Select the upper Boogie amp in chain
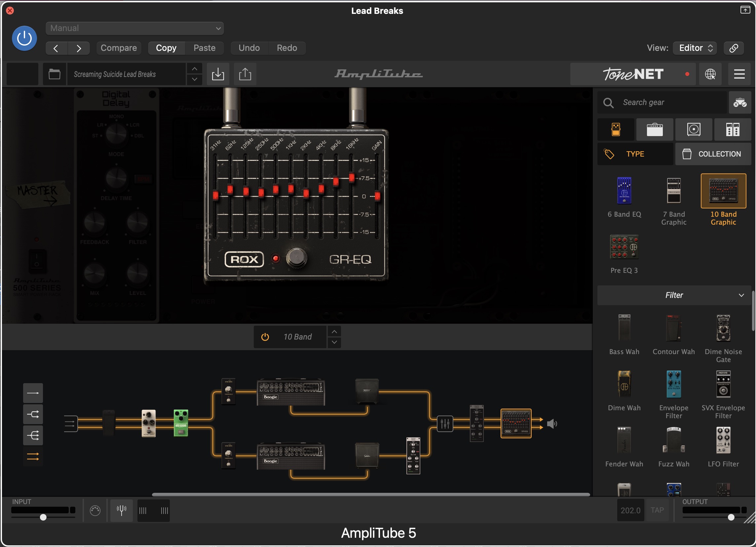 [x=291, y=392]
